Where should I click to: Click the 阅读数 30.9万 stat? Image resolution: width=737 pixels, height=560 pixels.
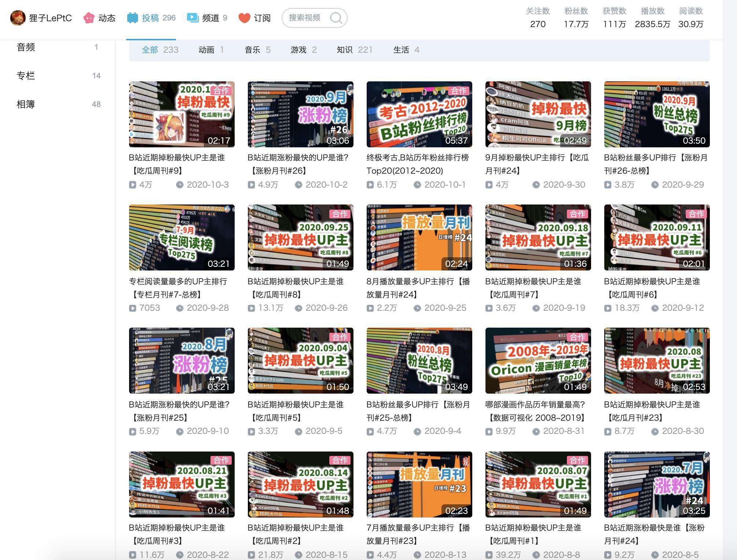[691, 18]
